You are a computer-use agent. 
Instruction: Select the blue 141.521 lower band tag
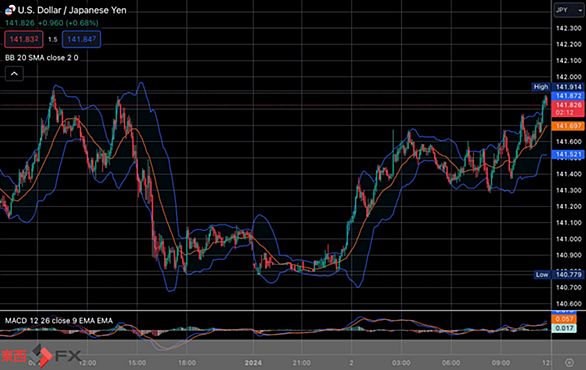coord(568,154)
